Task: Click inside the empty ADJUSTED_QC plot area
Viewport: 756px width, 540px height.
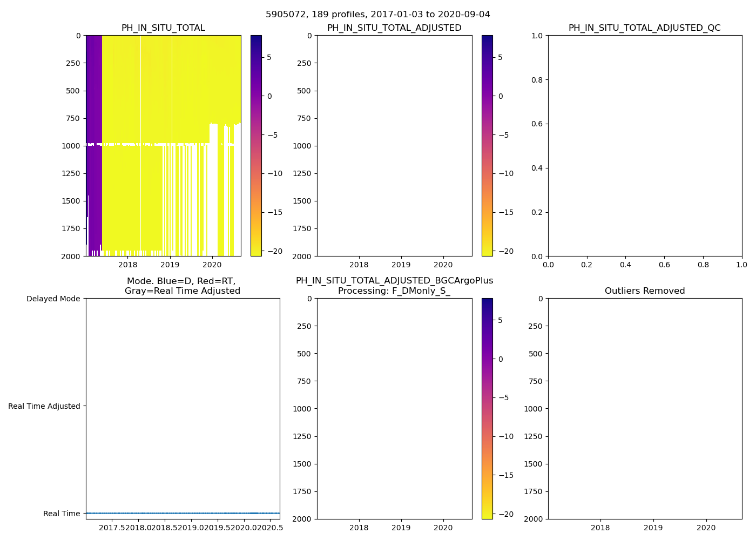Action: (645, 146)
